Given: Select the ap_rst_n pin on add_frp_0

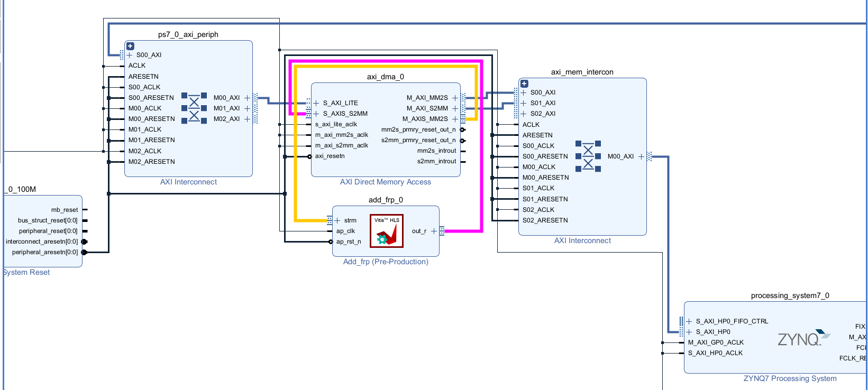Looking at the screenshot, I should 349,242.
